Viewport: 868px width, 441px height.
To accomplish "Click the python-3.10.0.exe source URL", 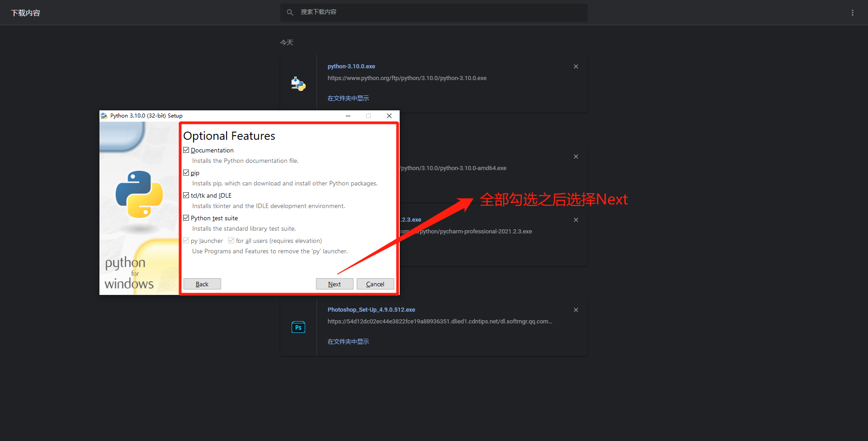I will (407, 78).
